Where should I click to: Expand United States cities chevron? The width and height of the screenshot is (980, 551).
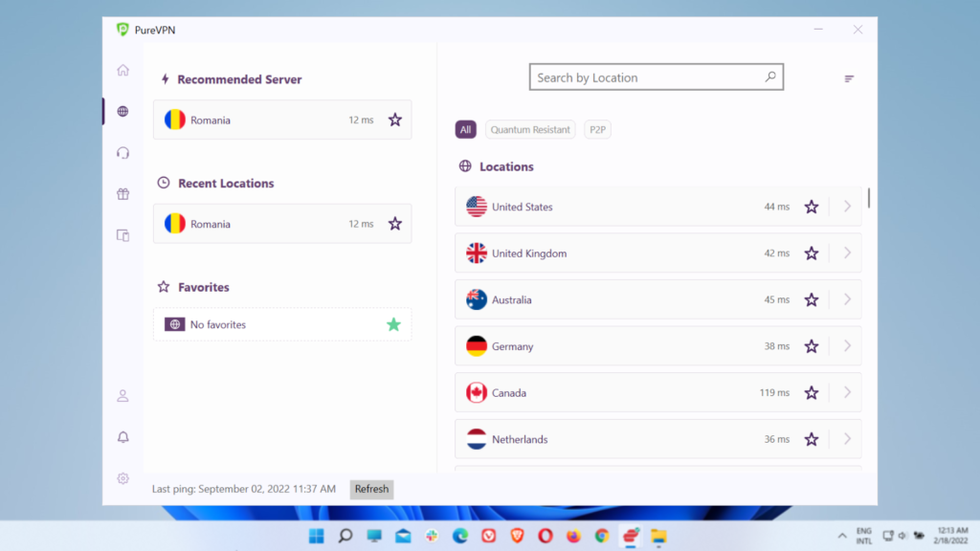pos(848,207)
